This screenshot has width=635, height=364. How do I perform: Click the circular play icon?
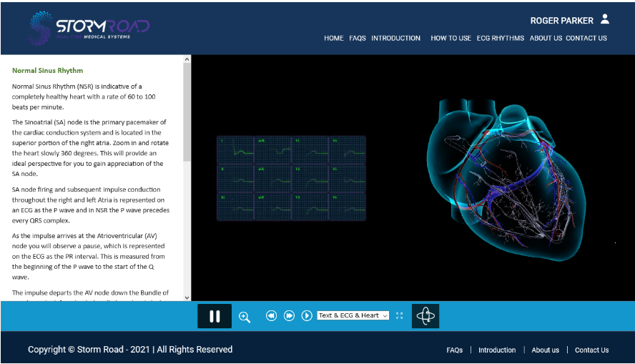click(x=307, y=315)
